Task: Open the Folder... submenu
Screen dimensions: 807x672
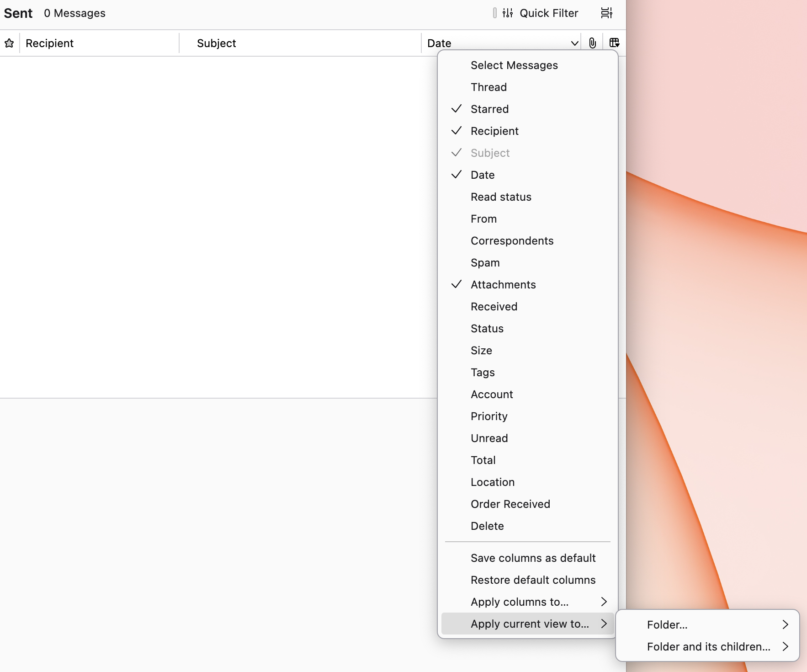Action: [x=707, y=624]
